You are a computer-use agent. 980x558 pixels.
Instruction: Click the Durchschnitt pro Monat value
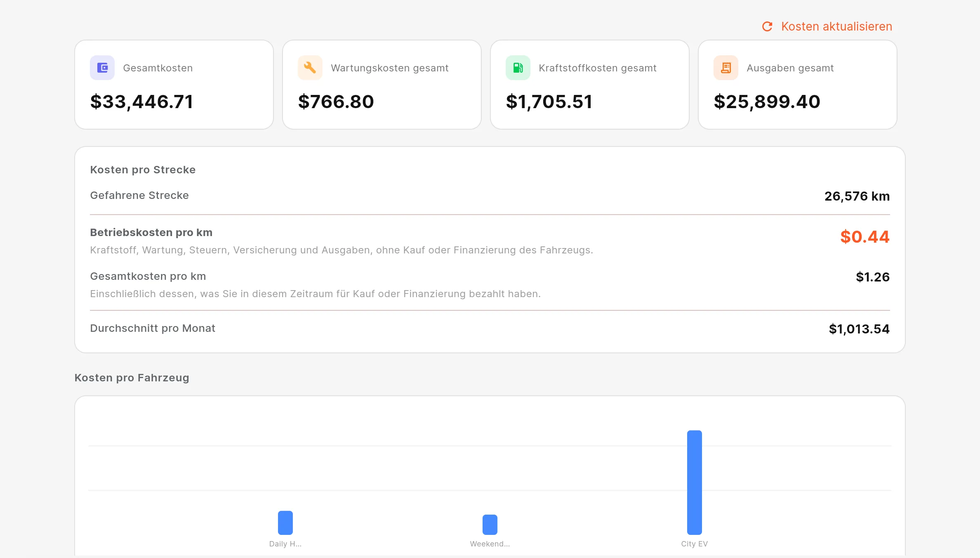point(859,329)
